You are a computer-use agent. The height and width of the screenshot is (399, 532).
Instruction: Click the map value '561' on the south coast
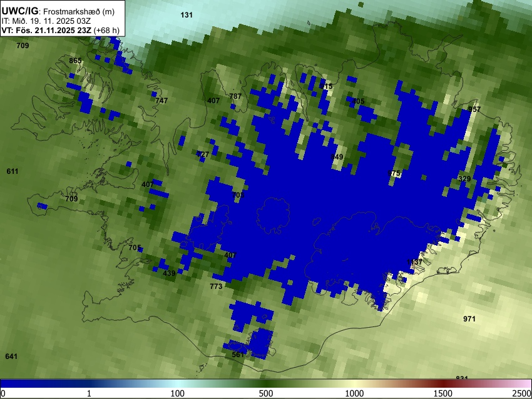[x=238, y=355]
